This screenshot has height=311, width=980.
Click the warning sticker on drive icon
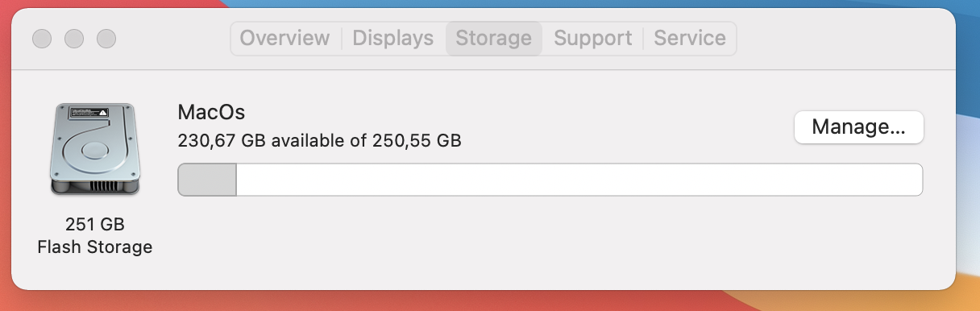(x=89, y=112)
